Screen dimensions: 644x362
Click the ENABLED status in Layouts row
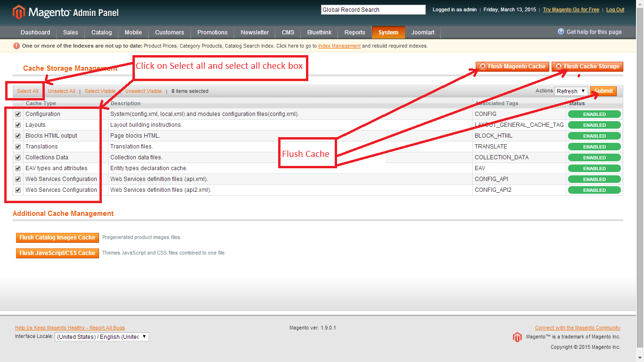(x=594, y=125)
